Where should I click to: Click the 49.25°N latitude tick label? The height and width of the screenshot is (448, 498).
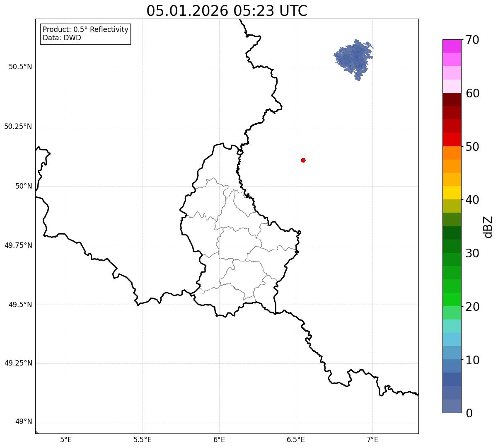coord(18,363)
